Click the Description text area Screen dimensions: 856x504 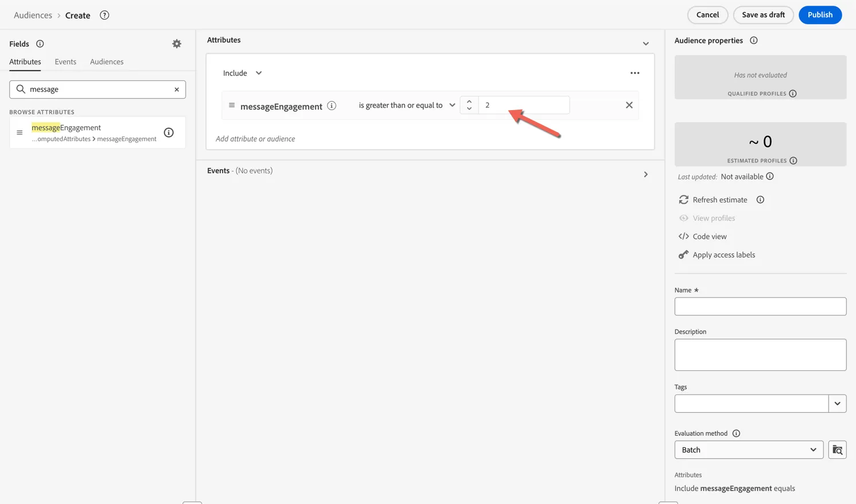point(760,355)
